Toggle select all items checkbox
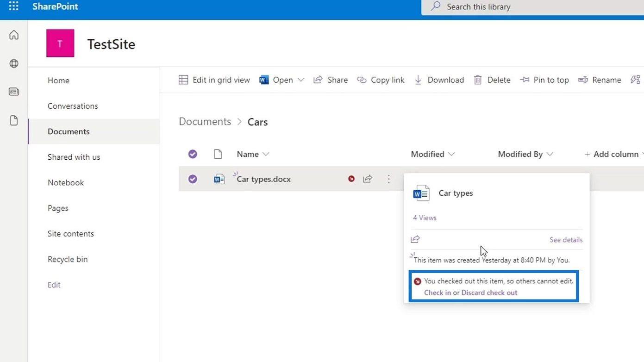Screen dimensions: 644x362 (193, 154)
